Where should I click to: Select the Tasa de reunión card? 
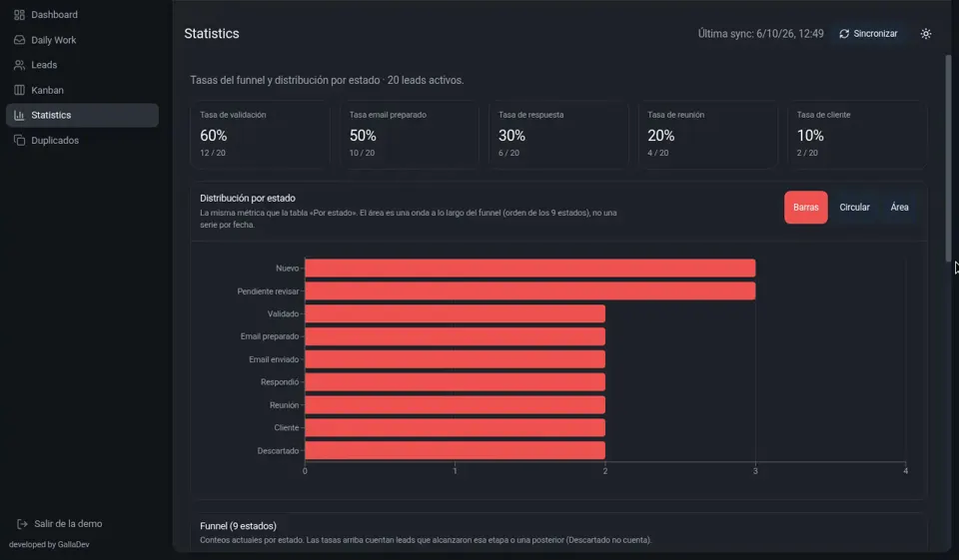pyautogui.click(x=707, y=135)
